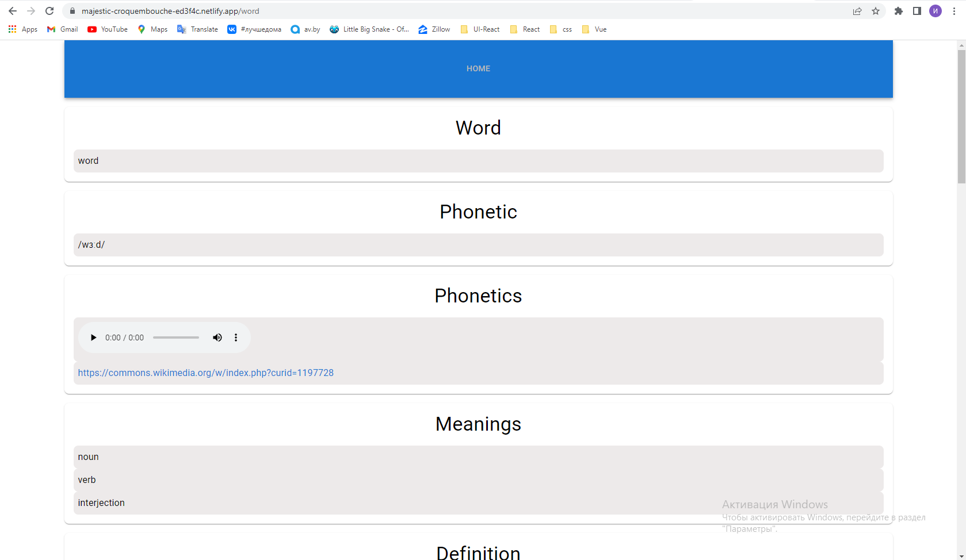Image resolution: width=966 pixels, height=560 pixels.
Task: Play the word pronunciation audio
Action: 93,337
